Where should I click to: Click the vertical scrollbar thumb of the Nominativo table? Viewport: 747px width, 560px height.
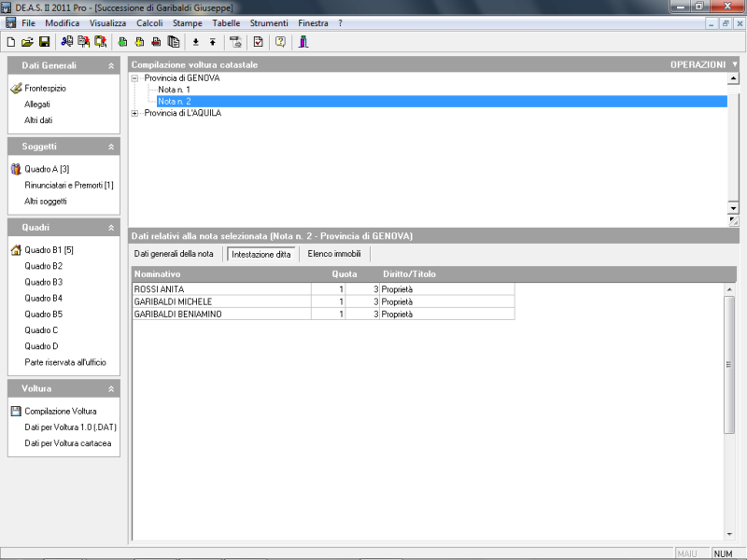click(729, 365)
